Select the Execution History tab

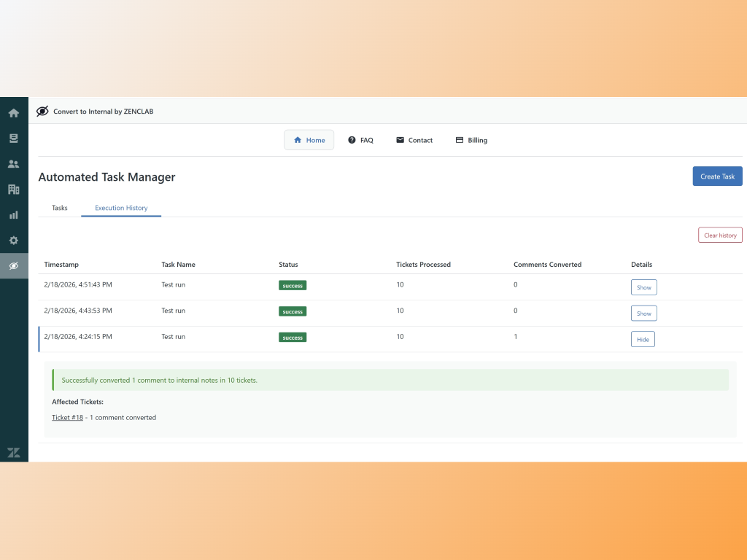pyautogui.click(x=121, y=207)
